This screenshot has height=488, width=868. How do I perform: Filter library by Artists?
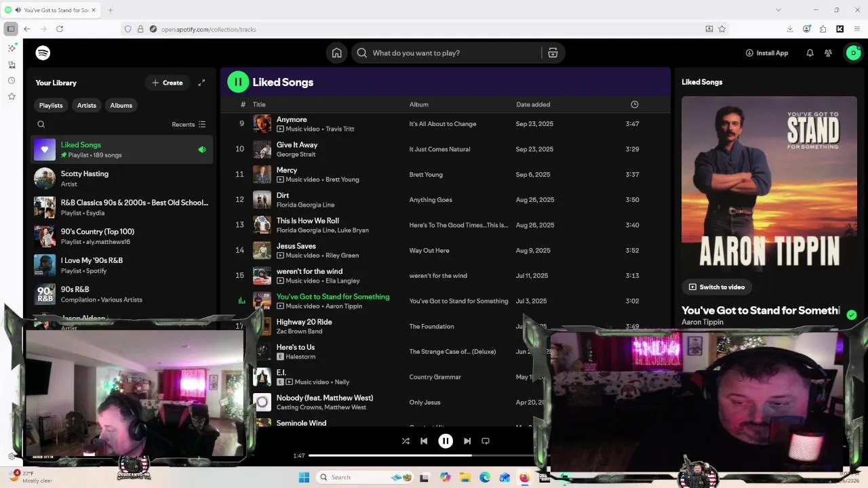[x=87, y=105]
